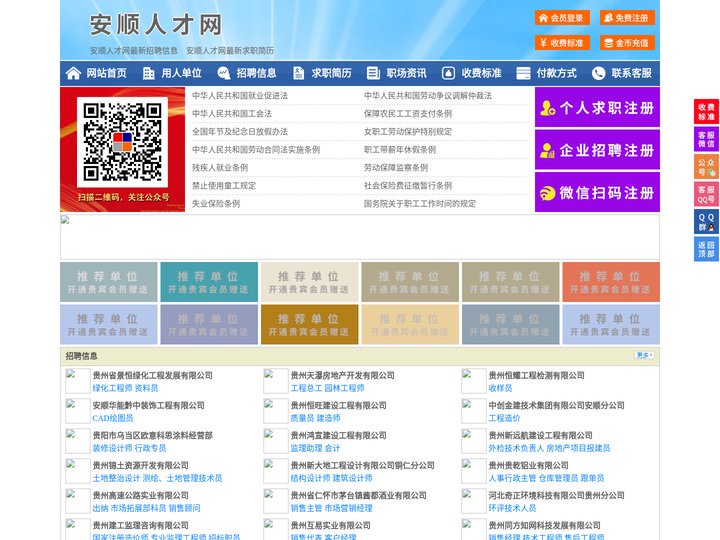This screenshot has height=540, width=720.
Task: Open job link 工程造价
Action: click(505, 418)
